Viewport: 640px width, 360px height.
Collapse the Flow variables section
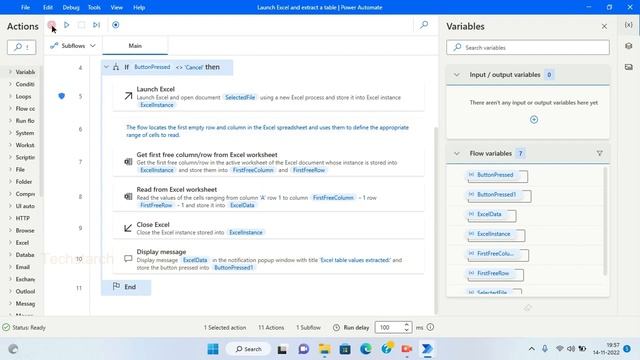[457, 153]
